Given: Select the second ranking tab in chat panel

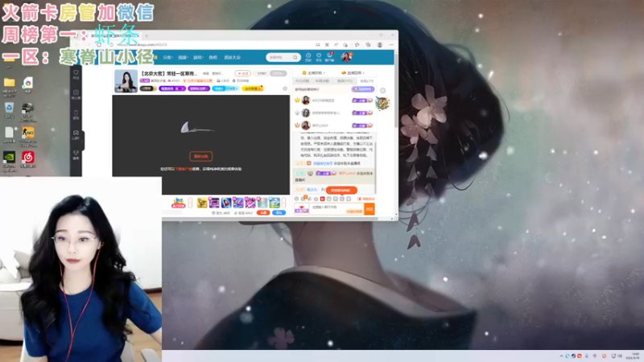Looking at the screenshot, I should [x=323, y=81].
